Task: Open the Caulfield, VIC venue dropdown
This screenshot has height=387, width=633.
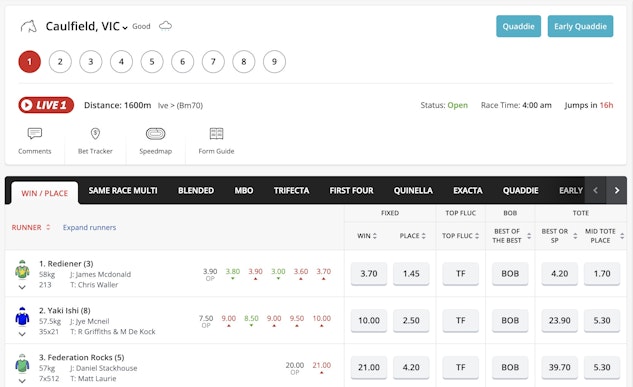Action: [x=86, y=27]
